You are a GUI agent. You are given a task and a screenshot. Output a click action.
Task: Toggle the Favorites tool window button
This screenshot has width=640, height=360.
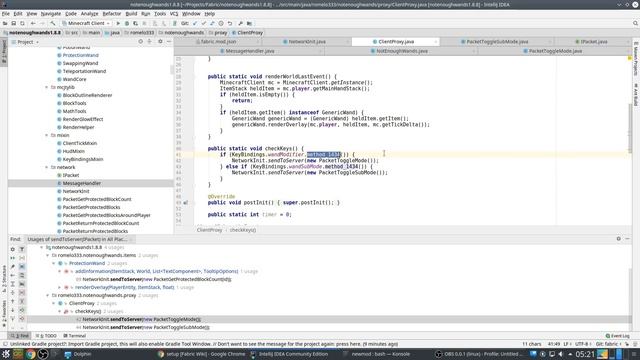[4, 313]
